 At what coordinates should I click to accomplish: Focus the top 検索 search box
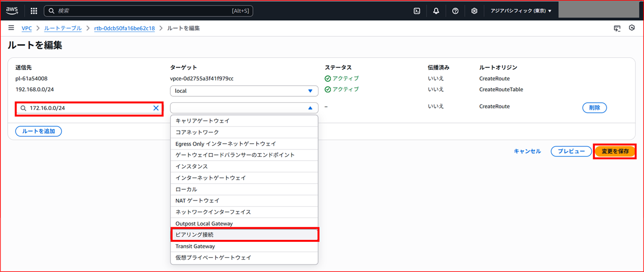[149, 11]
